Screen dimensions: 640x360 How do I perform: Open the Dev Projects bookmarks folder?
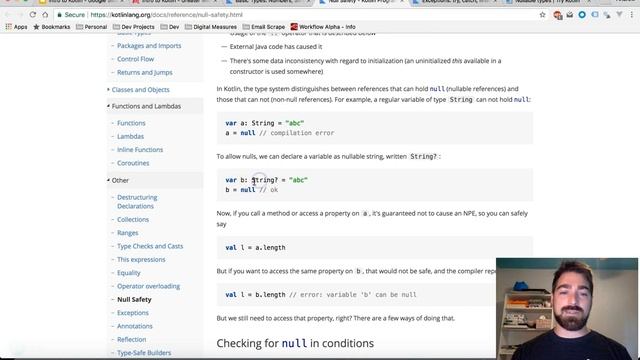pyautogui.click(x=133, y=27)
